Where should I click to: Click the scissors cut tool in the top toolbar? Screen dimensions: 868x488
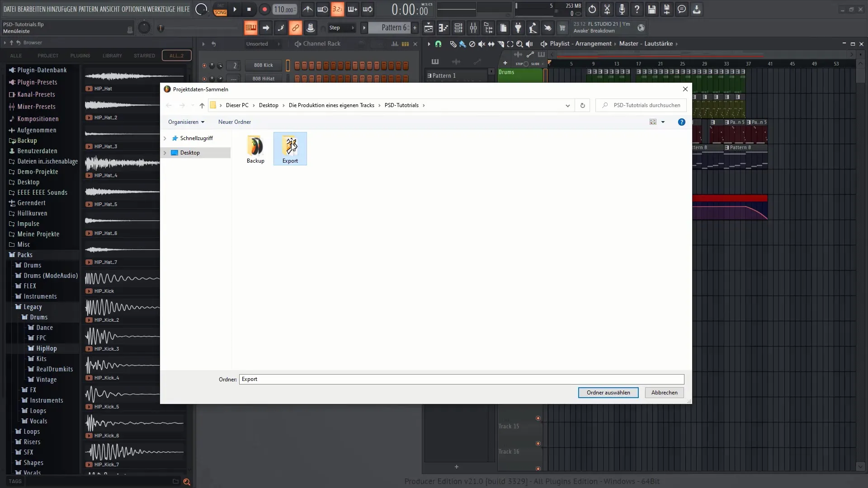pos(607,9)
